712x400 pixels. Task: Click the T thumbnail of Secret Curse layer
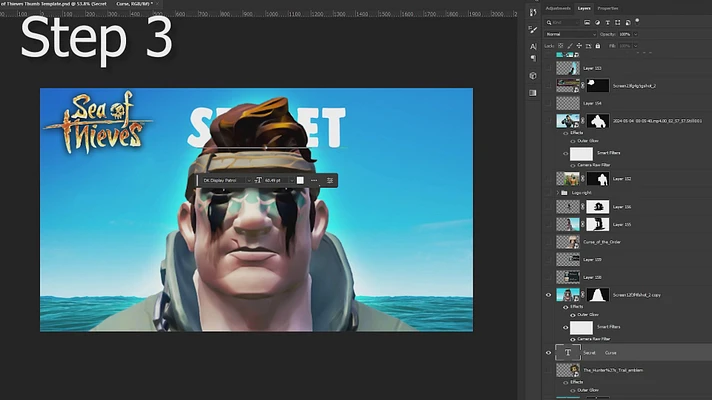568,352
